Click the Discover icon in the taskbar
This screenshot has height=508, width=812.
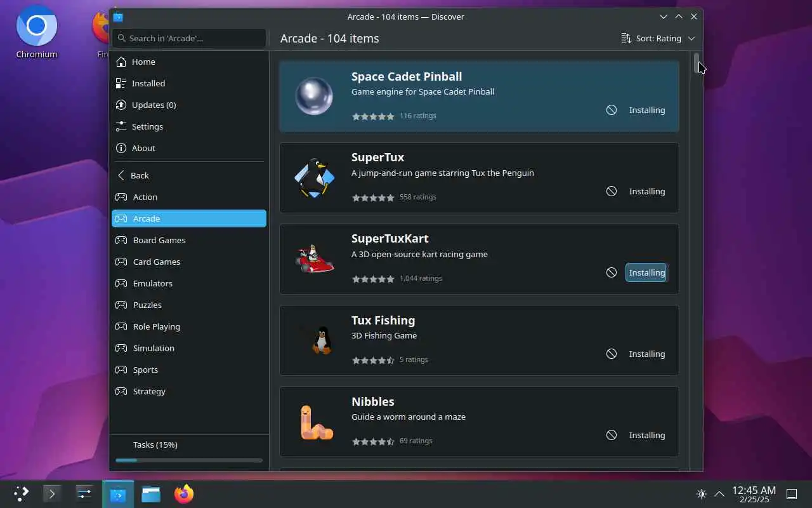pos(118,494)
